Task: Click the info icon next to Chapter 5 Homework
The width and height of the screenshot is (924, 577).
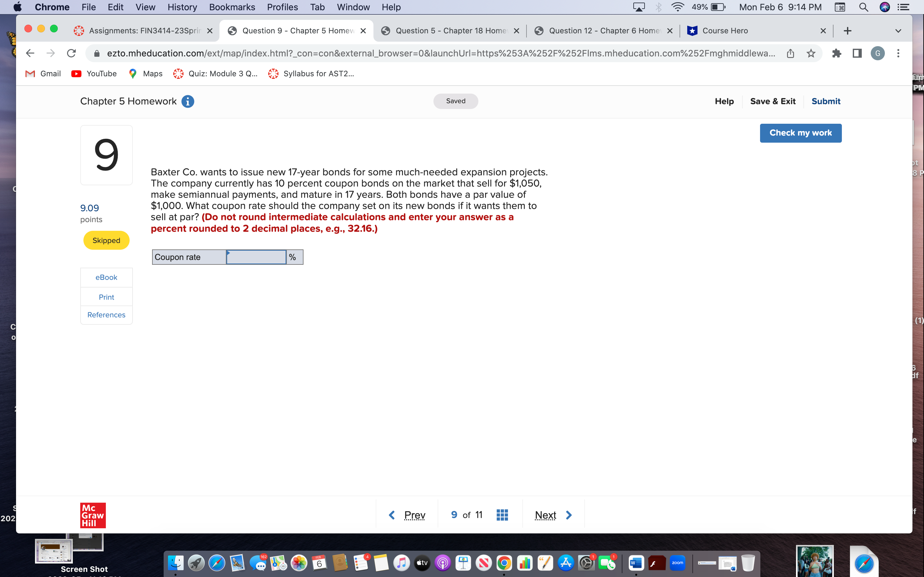Action: pos(187,101)
